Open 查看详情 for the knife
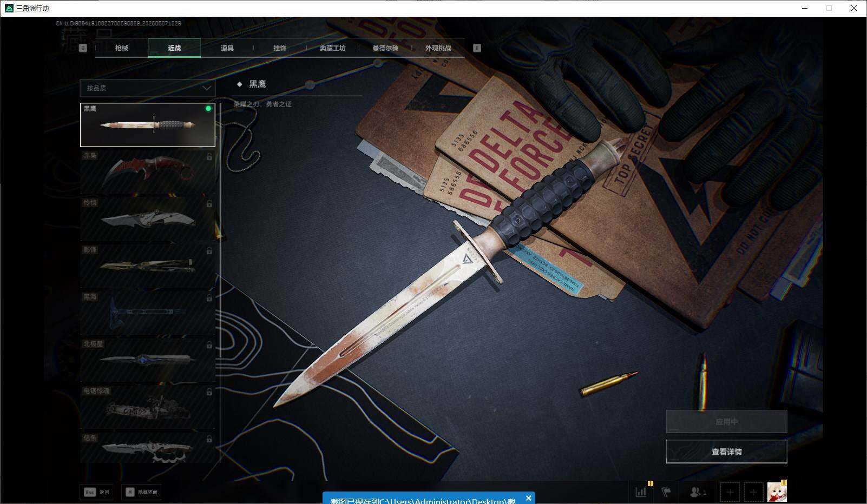This screenshot has width=867, height=504. pyautogui.click(x=726, y=452)
